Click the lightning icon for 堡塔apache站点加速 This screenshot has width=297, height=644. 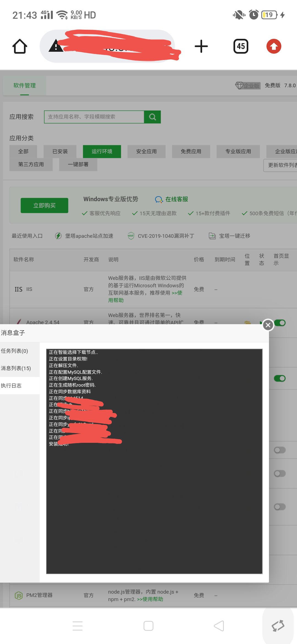tap(58, 236)
